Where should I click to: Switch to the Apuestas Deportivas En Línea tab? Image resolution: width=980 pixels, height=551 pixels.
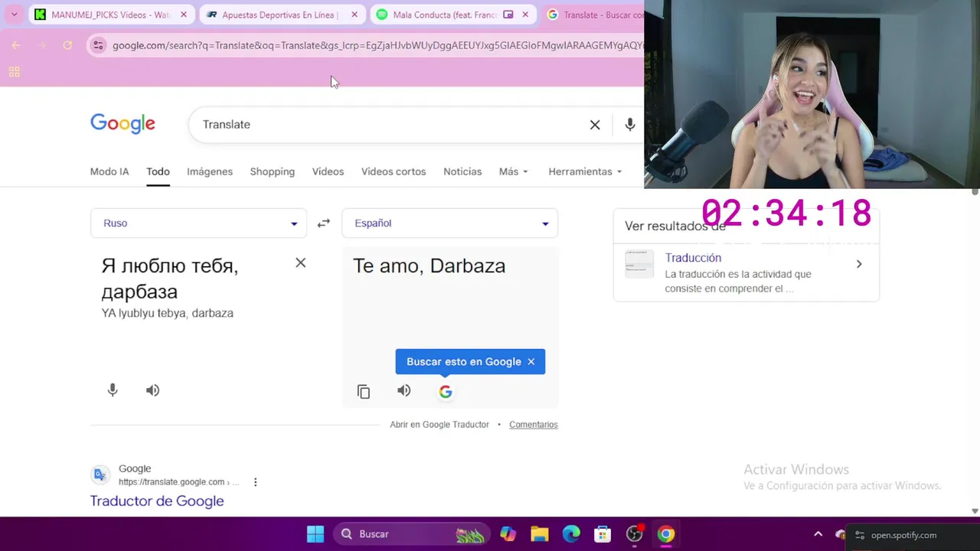[x=281, y=15]
